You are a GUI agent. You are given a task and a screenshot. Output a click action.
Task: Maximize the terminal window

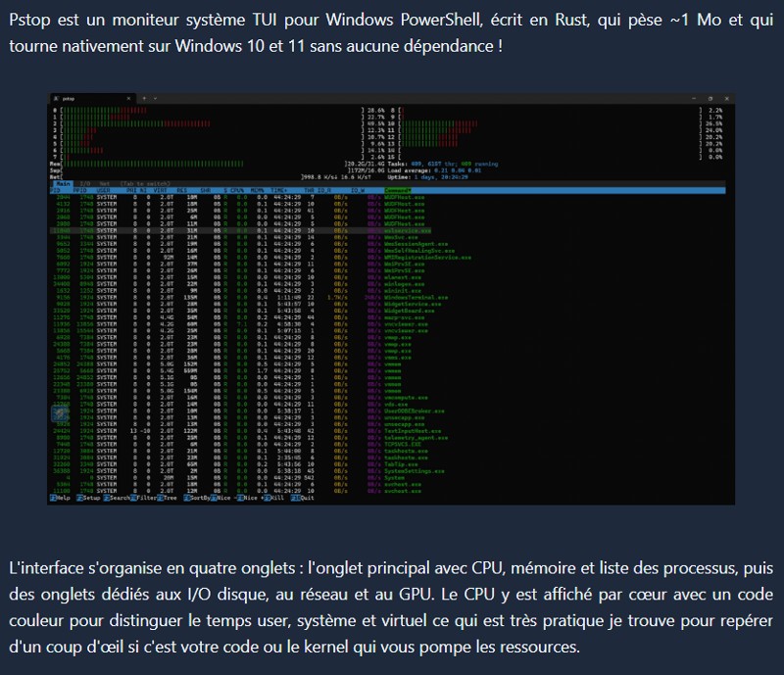(x=710, y=99)
